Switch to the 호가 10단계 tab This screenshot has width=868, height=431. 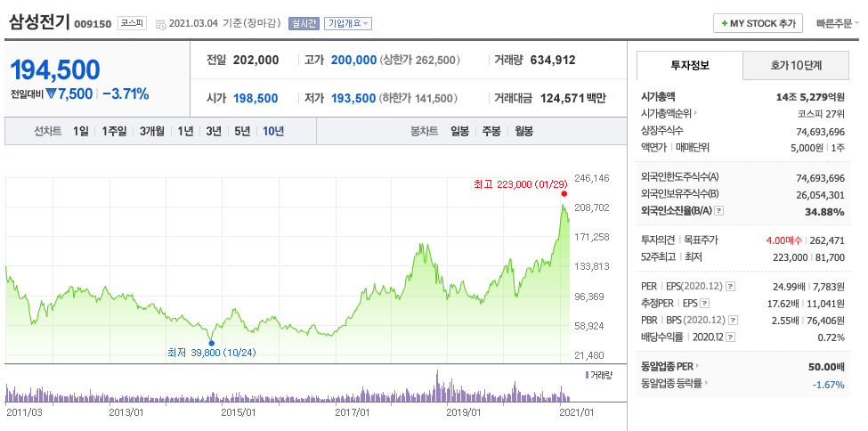click(x=796, y=65)
